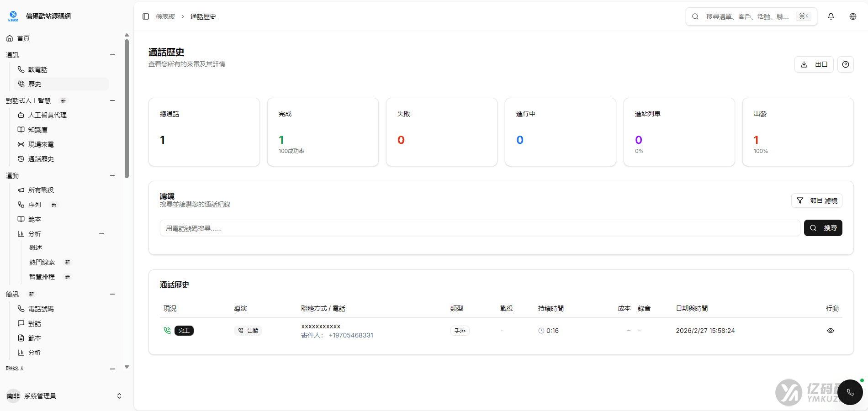
Task: Toggle the sidebar panel icon near breadcrumb
Action: (x=145, y=16)
